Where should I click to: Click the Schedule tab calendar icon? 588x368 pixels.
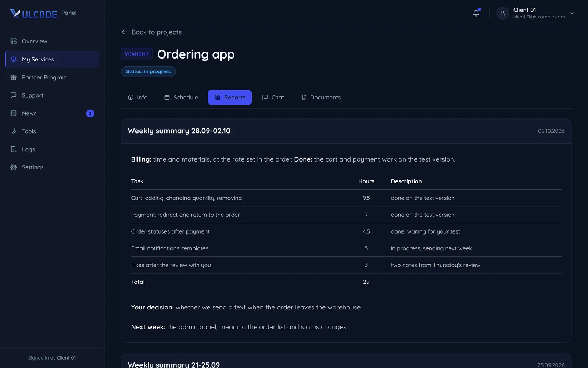[167, 97]
